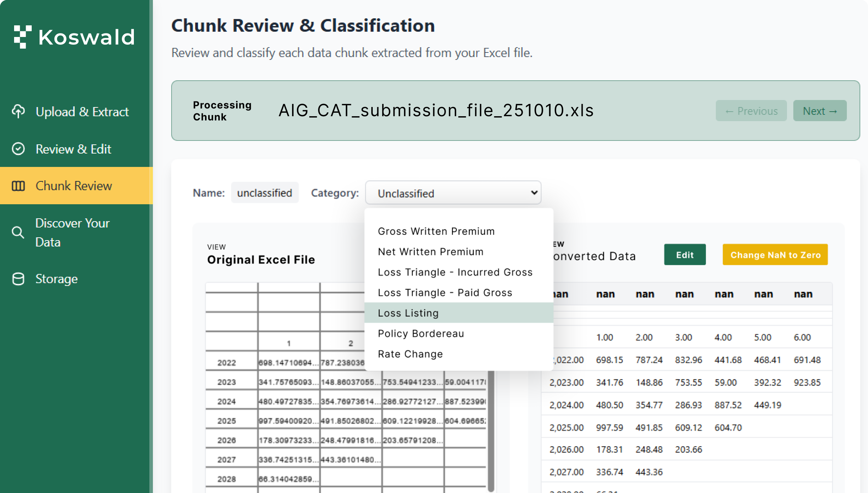Click the Next arrow button

point(819,111)
